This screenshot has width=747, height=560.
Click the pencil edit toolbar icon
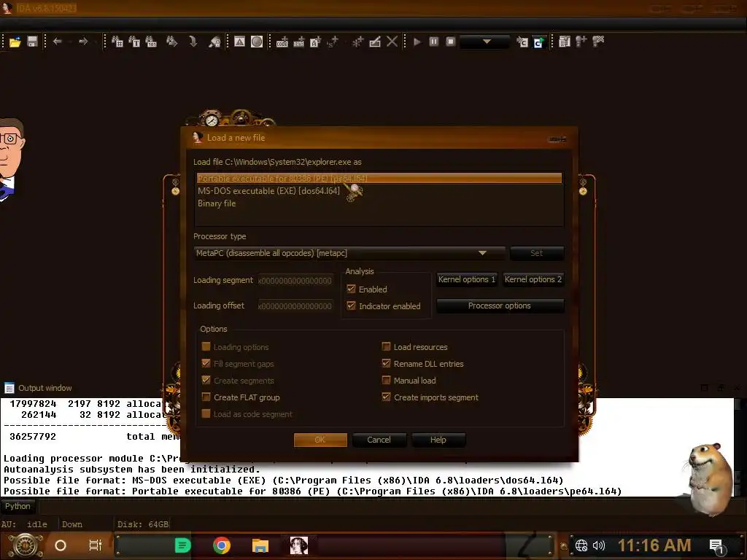375,42
